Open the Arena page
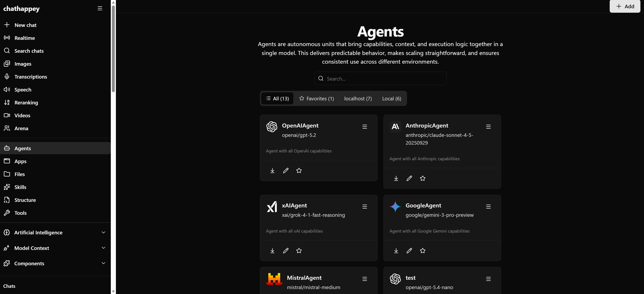Screen dimensions: 644x294 [55, 128]
